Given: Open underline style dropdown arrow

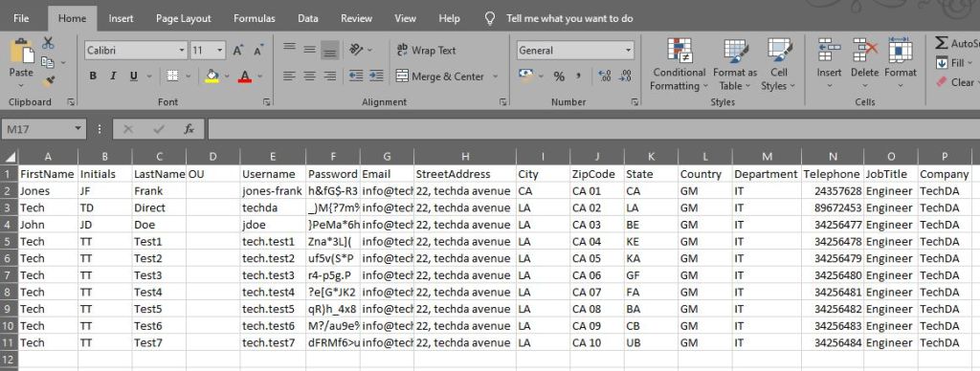Looking at the screenshot, I should pyautogui.click(x=148, y=76).
